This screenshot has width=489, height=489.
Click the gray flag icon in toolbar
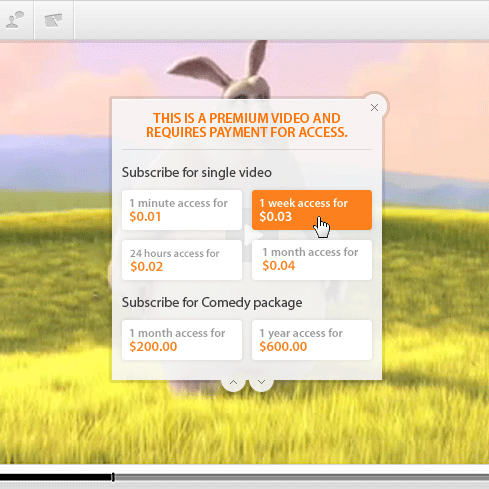click(54, 20)
